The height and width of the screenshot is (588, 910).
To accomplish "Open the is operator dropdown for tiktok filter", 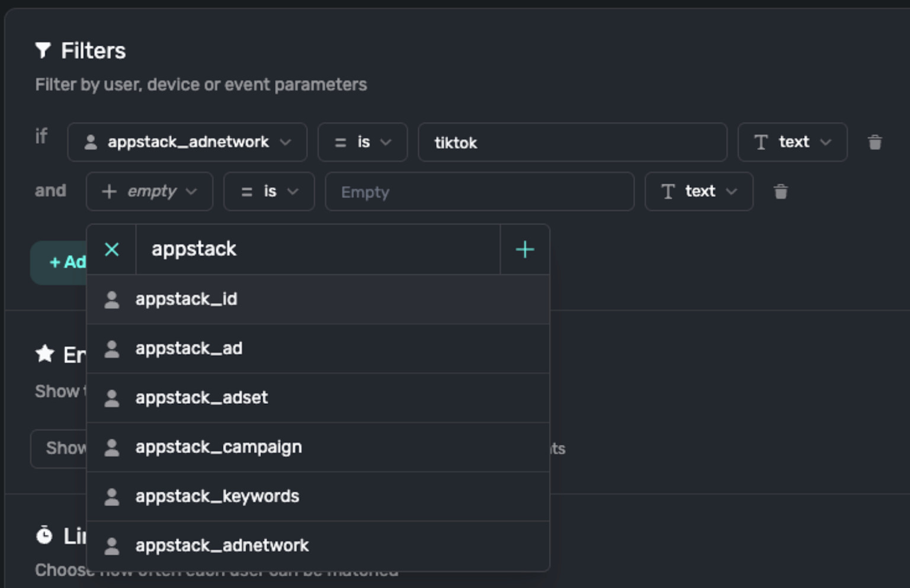I will 363,142.
